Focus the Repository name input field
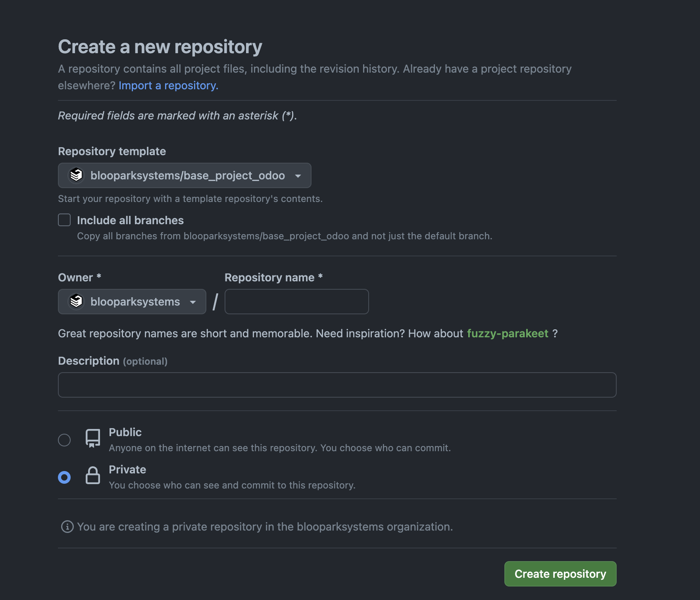The width and height of the screenshot is (700, 600). (x=297, y=302)
